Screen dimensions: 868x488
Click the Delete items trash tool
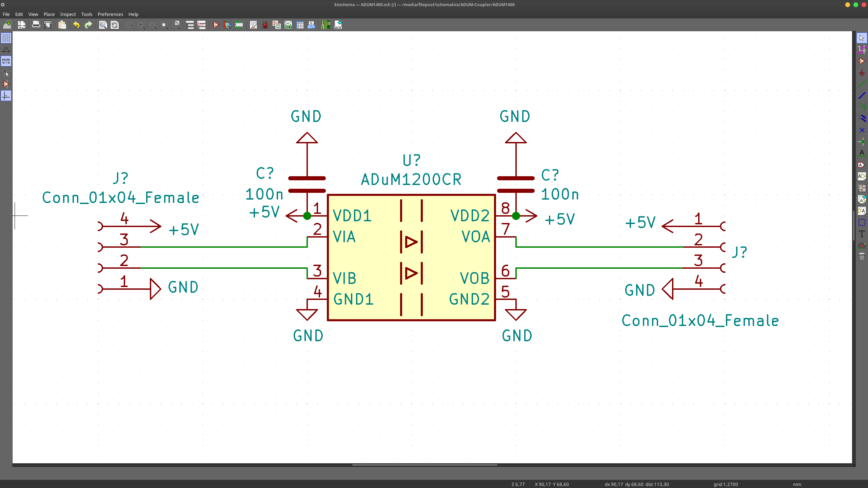[862, 257]
